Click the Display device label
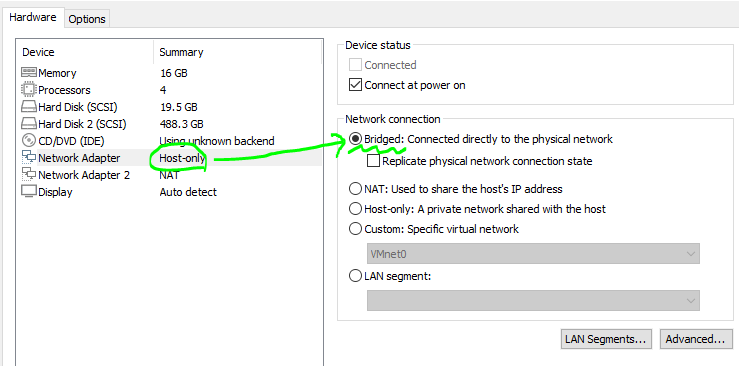The height and width of the screenshot is (366, 739). [55, 192]
